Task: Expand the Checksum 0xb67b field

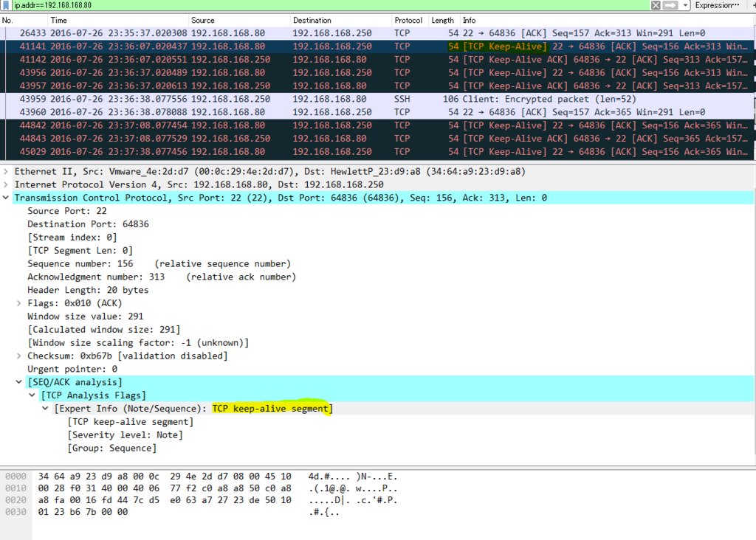Action: 18,356
